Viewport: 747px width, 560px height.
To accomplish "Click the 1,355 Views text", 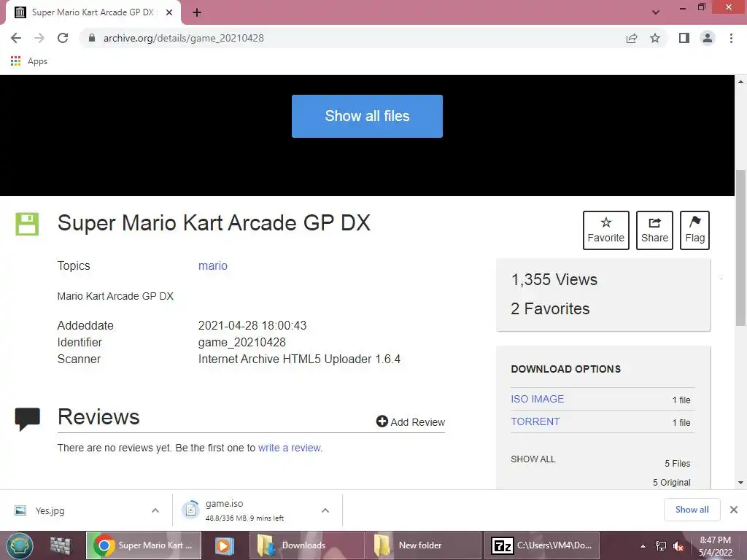I will pos(554,279).
